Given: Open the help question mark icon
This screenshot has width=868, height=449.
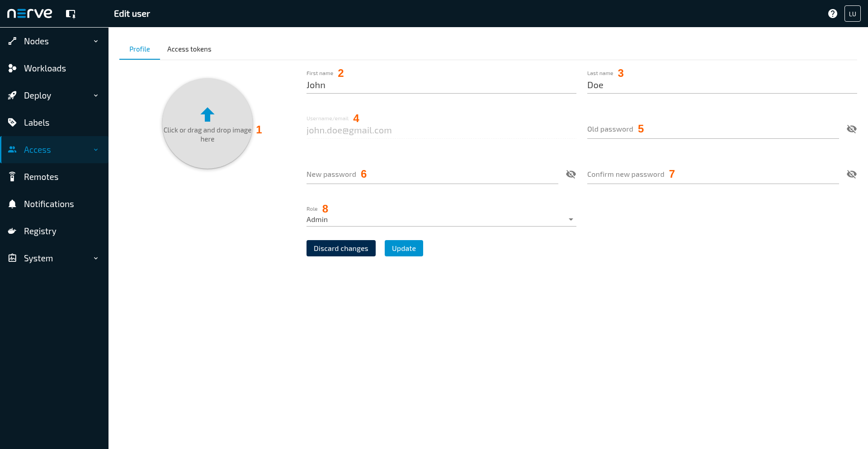Looking at the screenshot, I should coord(832,14).
